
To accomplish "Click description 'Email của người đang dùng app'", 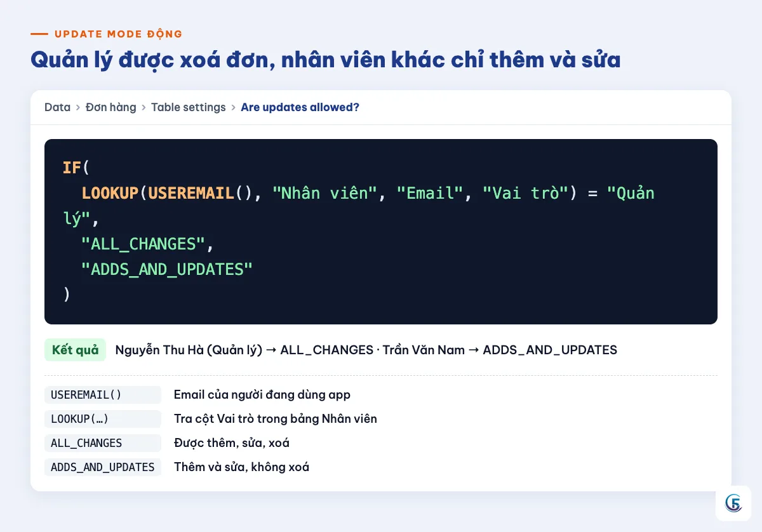I will click(262, 395).
